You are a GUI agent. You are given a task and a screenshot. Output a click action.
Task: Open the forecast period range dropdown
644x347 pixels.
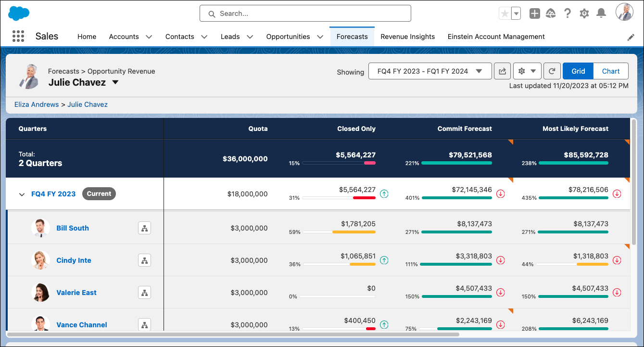click(430, 71)
